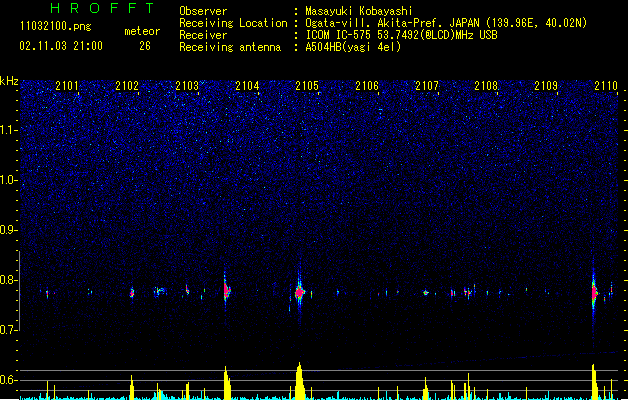629x400 pixels.
Task: Click the yellow intensity peak before 2110
Action: pos(594,382)
